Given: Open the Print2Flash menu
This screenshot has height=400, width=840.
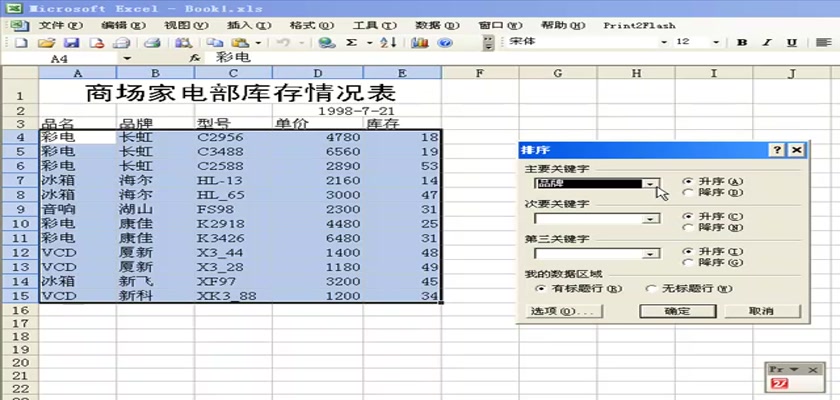Looking at the screenshot, I should [639, 25].
